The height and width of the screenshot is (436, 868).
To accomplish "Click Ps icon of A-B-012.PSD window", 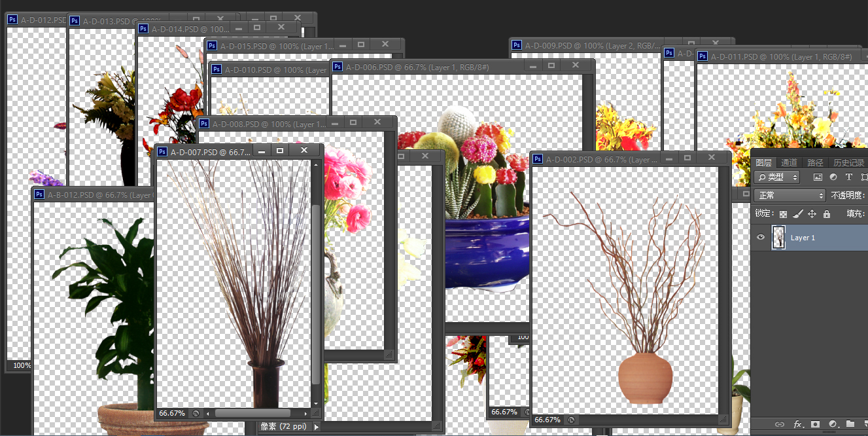I will click(x=39, y=194).
